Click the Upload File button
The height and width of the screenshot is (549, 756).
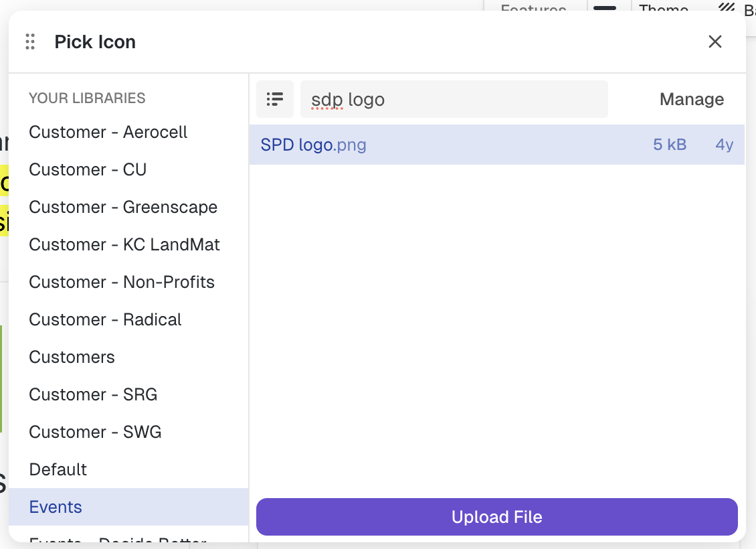coord(496,517)
